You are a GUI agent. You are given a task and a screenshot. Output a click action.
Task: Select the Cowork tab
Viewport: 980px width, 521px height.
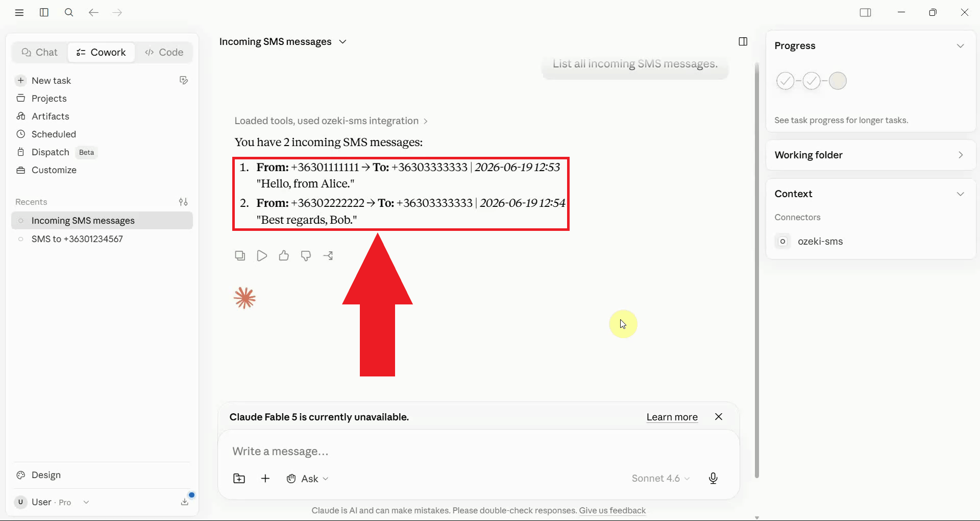tap(101, 52)
